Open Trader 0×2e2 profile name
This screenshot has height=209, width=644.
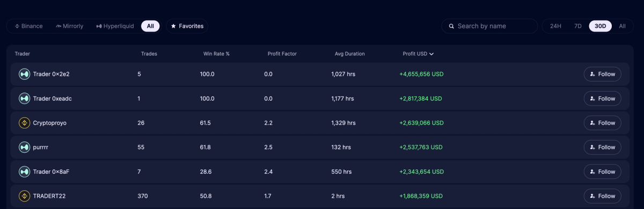[51, 74]
